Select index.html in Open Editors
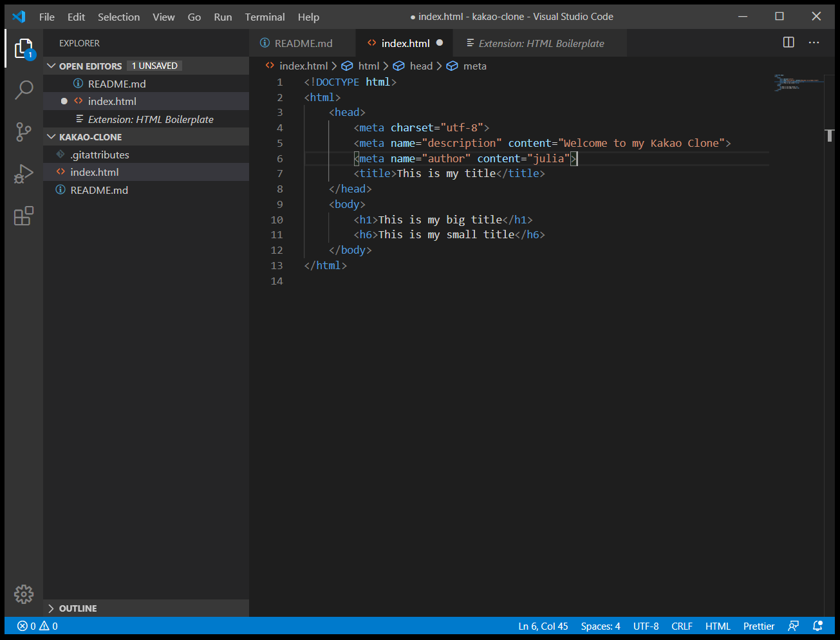840x640 pixels. 146,101
